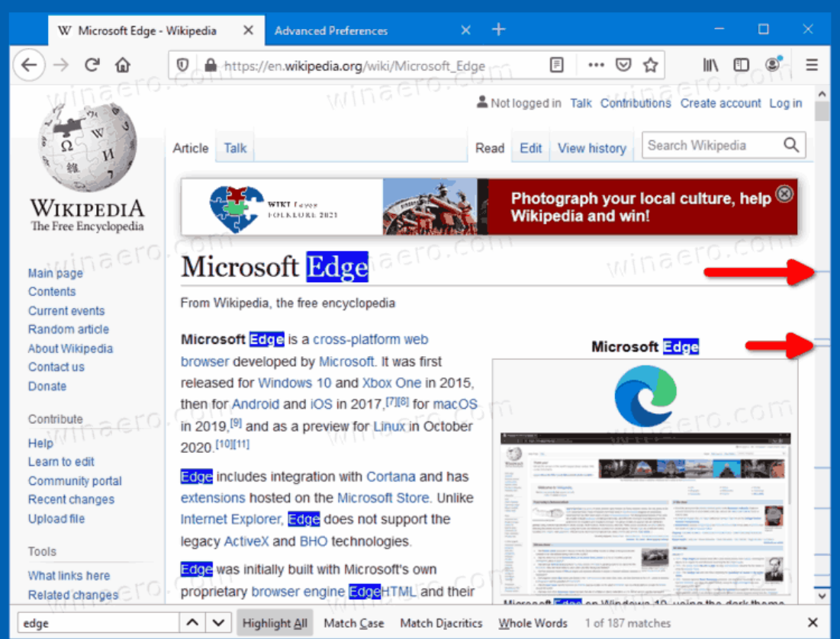Follow the Windows 10 link
Screen dimensions: 840x639
(294, 383)
